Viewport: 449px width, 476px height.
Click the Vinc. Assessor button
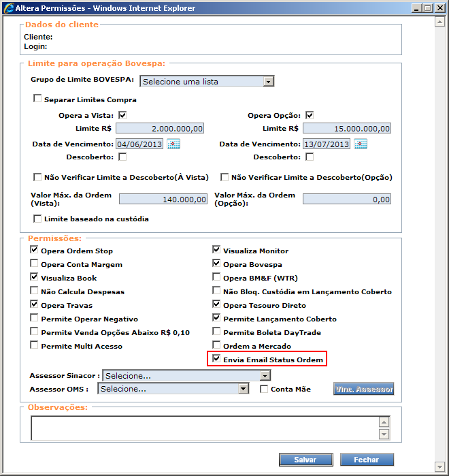(x=364, y=389)
